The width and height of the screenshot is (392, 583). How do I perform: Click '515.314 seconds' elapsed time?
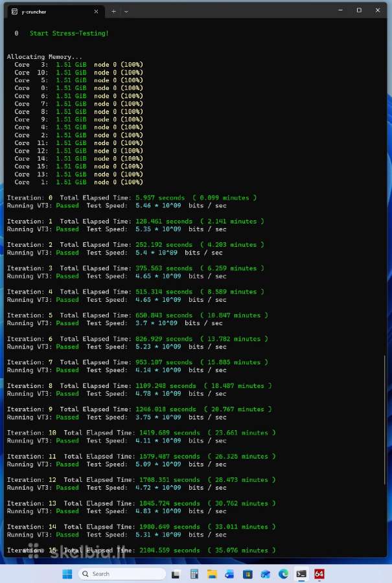coord(164,291)
